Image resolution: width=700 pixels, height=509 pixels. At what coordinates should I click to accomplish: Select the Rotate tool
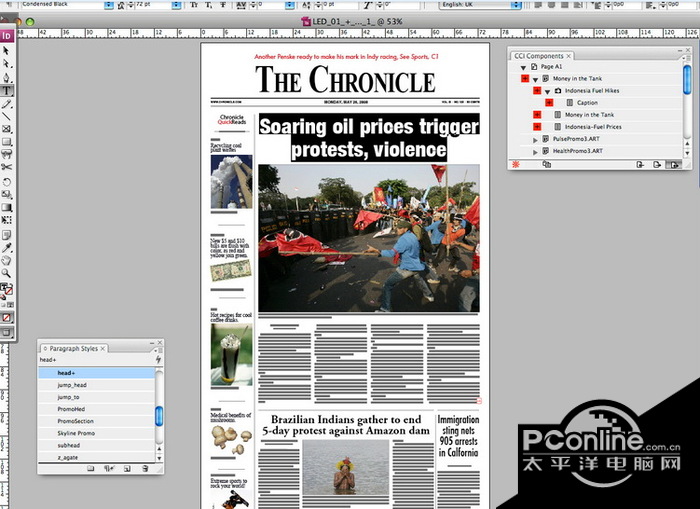(x=6, y=182)
